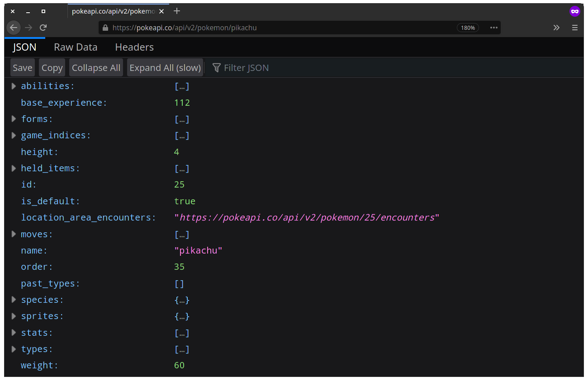Click the sprites key label
588x381 pixels.
[42, 316]
